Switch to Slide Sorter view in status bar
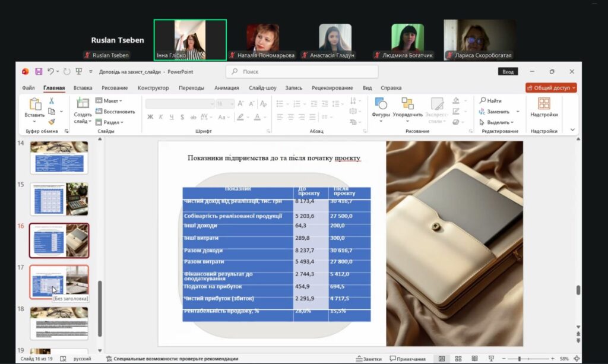This screenshot has height=364, width=608. point(458,359)
